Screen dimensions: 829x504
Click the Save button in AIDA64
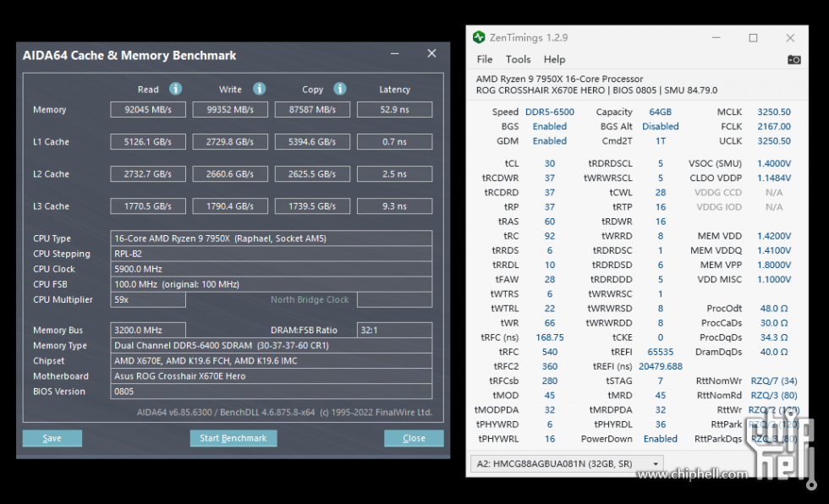click(52, 438)
